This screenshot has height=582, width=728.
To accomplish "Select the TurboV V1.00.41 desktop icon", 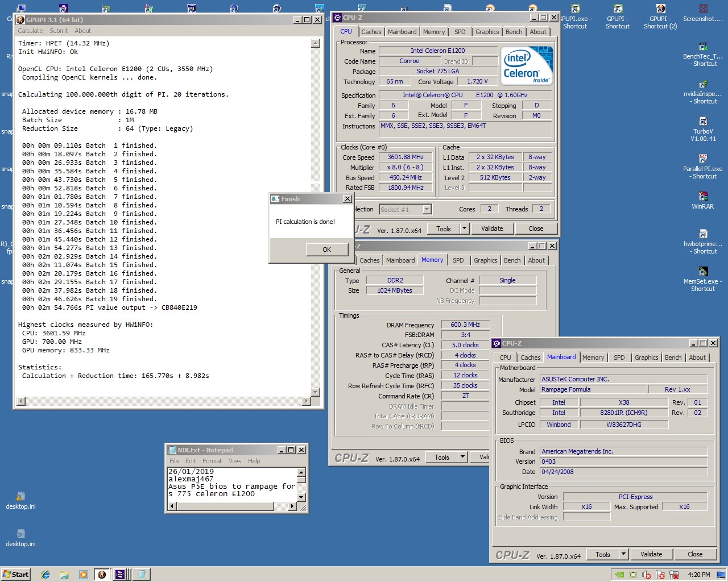I will point(703,130).
